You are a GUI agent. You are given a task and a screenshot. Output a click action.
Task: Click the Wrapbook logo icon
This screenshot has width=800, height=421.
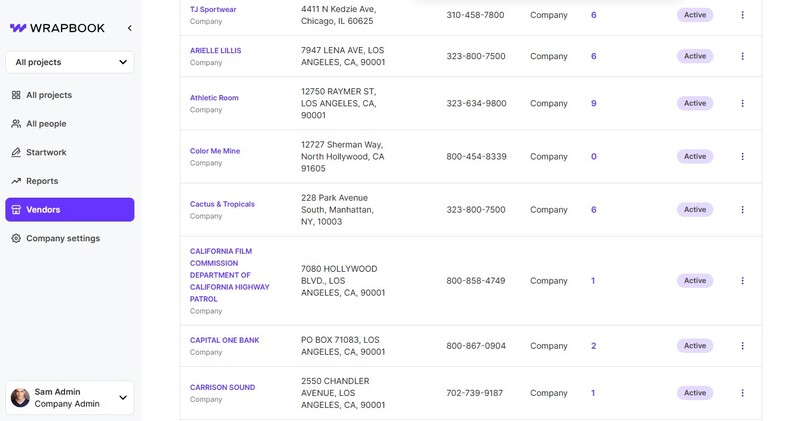(17, 28)
